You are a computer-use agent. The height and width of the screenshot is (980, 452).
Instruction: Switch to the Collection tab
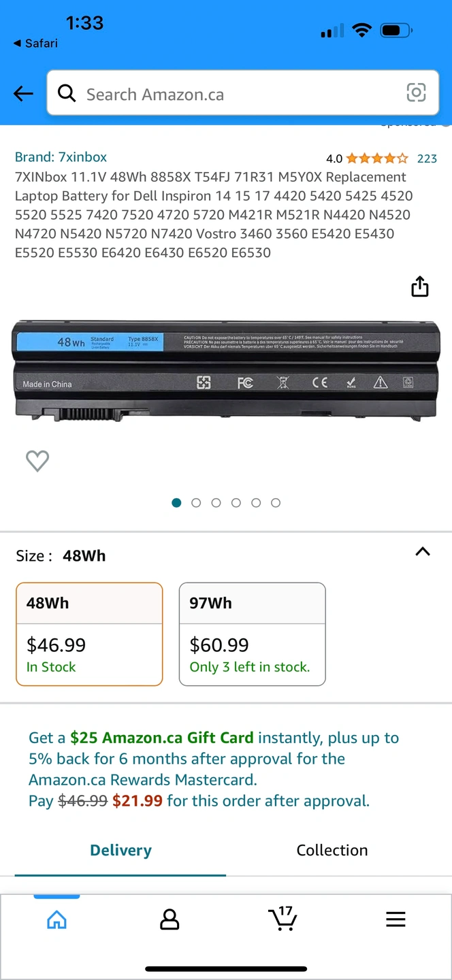(x=332, y=850)
